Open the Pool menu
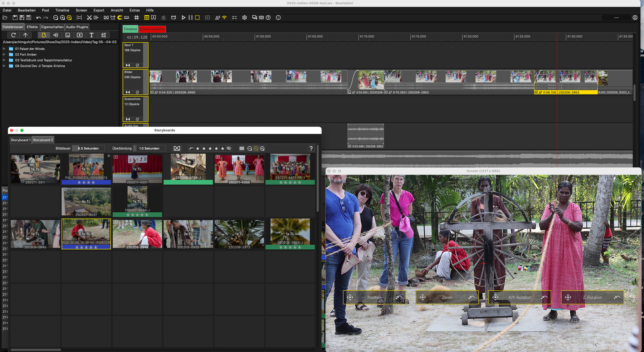Screen dimensions: 644x352 coord(45,10)
